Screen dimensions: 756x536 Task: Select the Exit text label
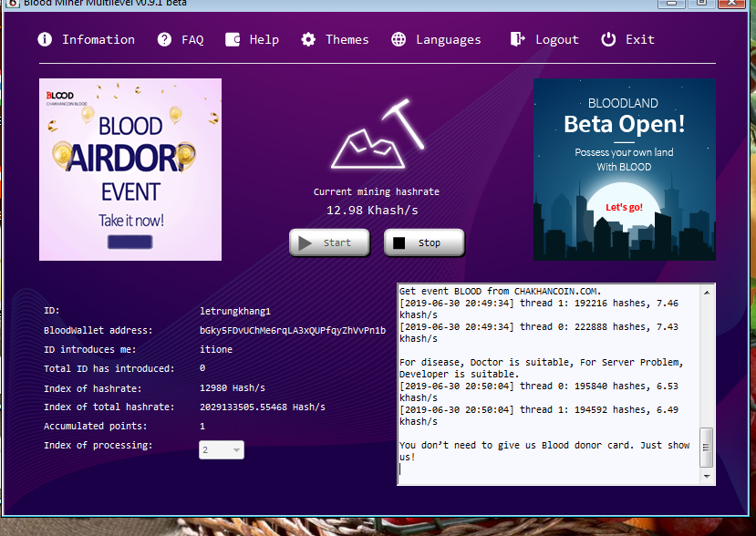pos(640,39)
